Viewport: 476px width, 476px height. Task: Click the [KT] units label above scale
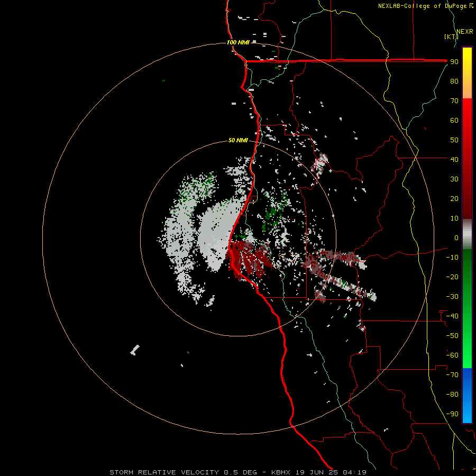[451, 36]
